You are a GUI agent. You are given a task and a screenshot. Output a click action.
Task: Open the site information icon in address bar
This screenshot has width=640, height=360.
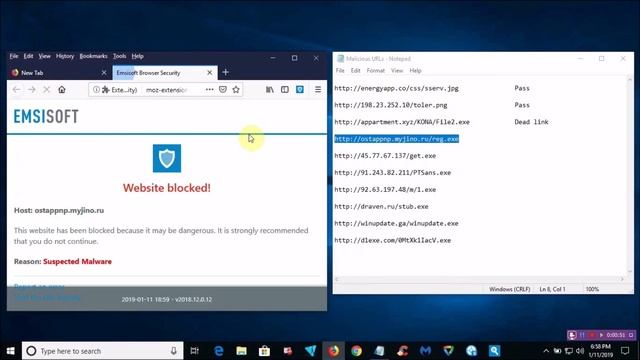coord(96,90)
